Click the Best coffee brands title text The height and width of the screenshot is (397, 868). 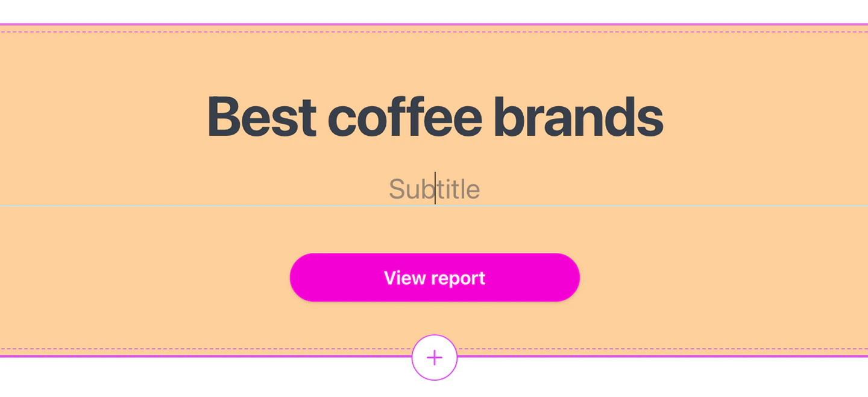(435, 116)
